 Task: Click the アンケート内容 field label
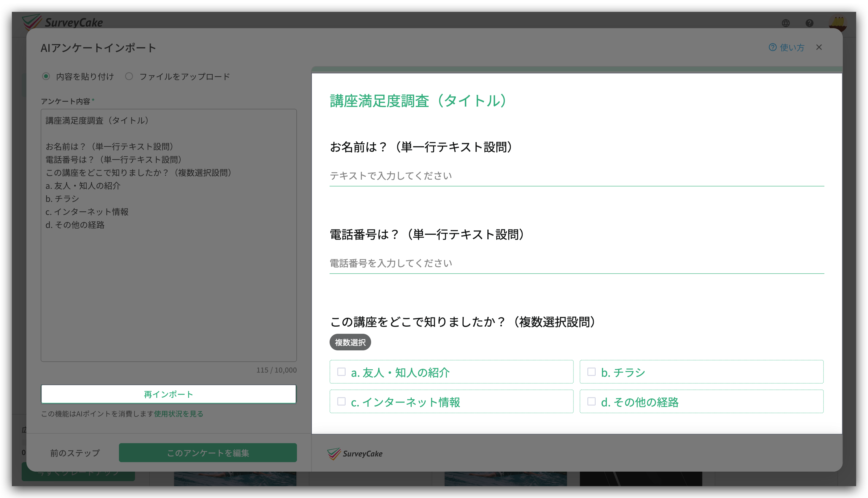pyautogui.click(x=65, y=101)
